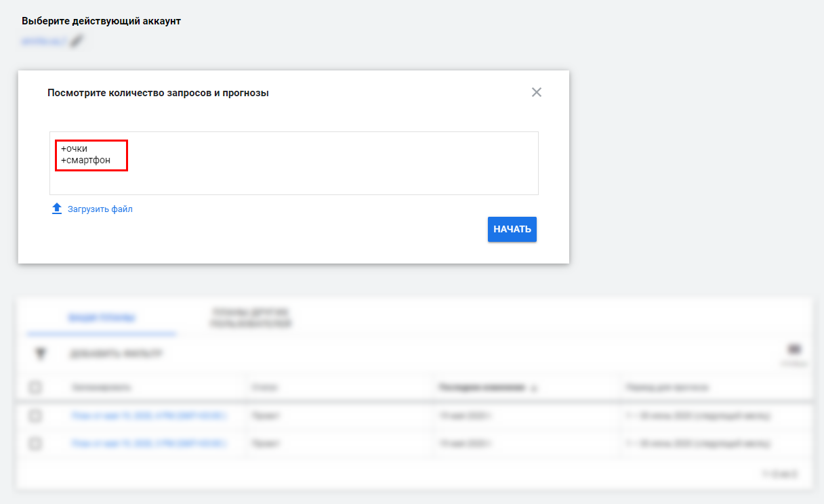This screenshot has width=824, height=504.
Task: Click the pencil edit icon beside the account
Action: coord(77,41)
